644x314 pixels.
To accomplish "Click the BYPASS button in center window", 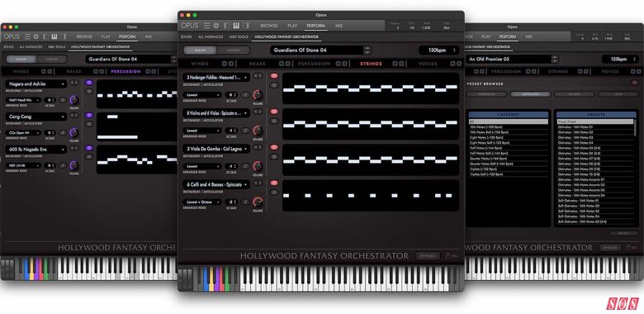I will point(428,256).
